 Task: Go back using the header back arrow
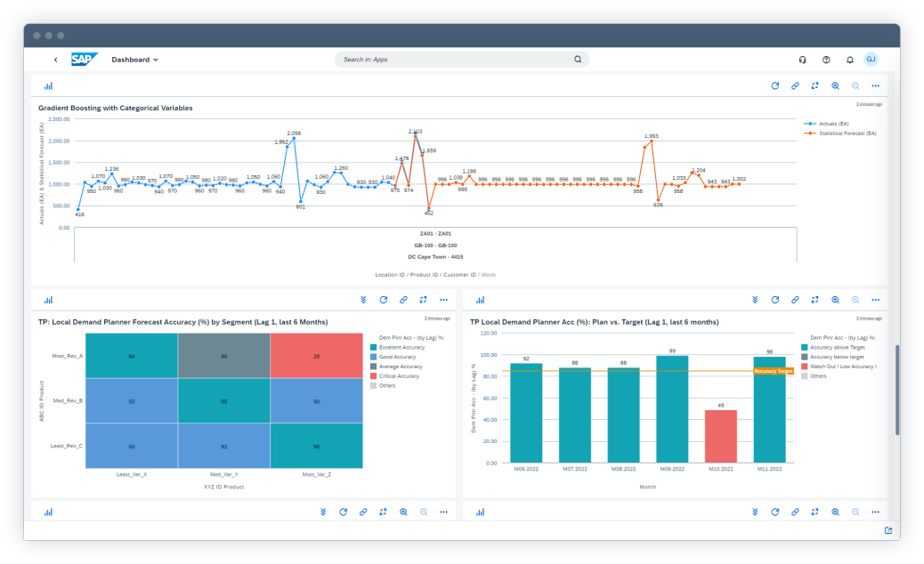(55, 60)
